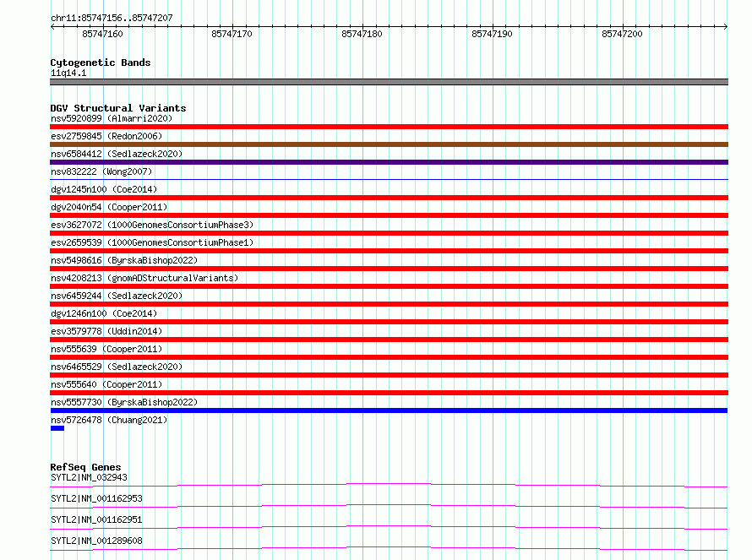Open variant dgv1245n100 (Coe2014) label

[x=104, y=189]
